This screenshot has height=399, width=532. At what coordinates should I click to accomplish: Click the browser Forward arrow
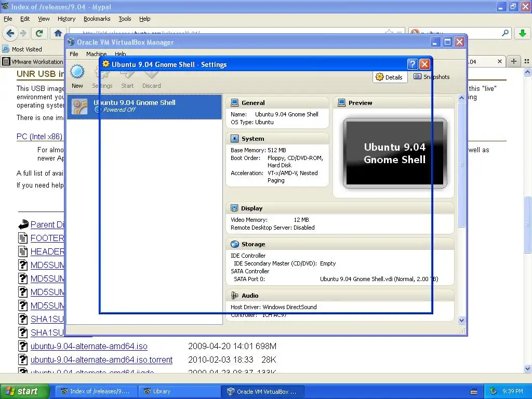click(x=23, y=33)
